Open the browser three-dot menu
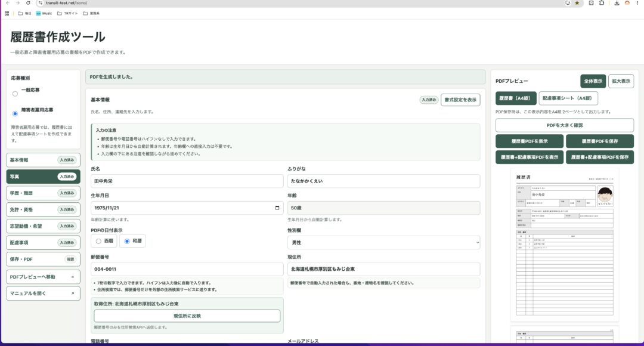The height and width of the screenshot is (346, 644). point(638,3)
